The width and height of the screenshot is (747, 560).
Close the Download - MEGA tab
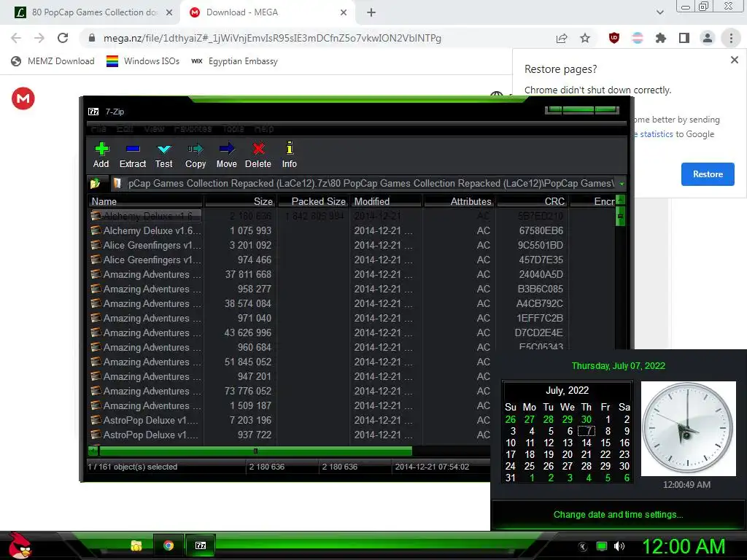[344, 12]
